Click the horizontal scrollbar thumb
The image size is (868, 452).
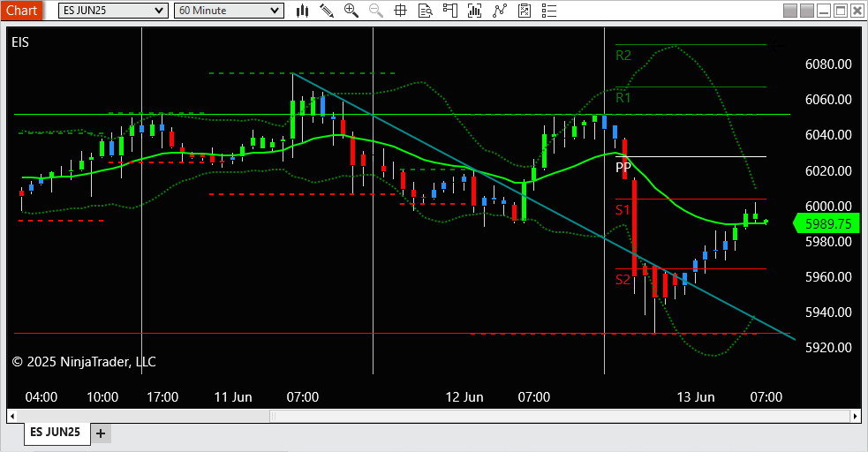point(560,416)
